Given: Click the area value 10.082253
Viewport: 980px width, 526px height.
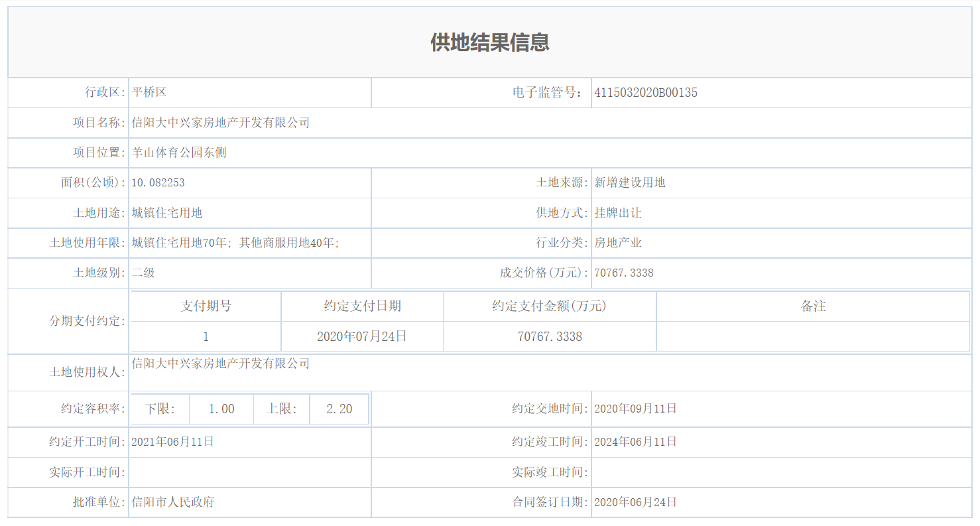Looking at the screenshot, I should [158, 183].
